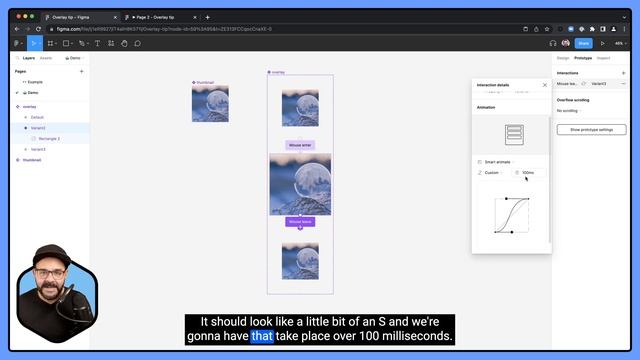Image resolution: width=640 pixels, height=360 pixels.
Task: Select the Rectangle shape tool
Action: 67,43
